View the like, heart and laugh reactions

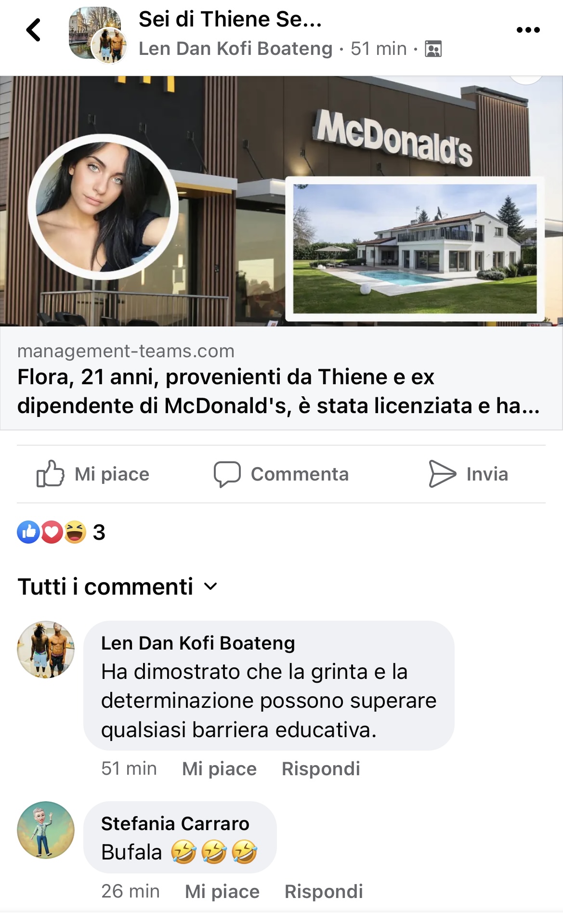click(x=52, y=532)
